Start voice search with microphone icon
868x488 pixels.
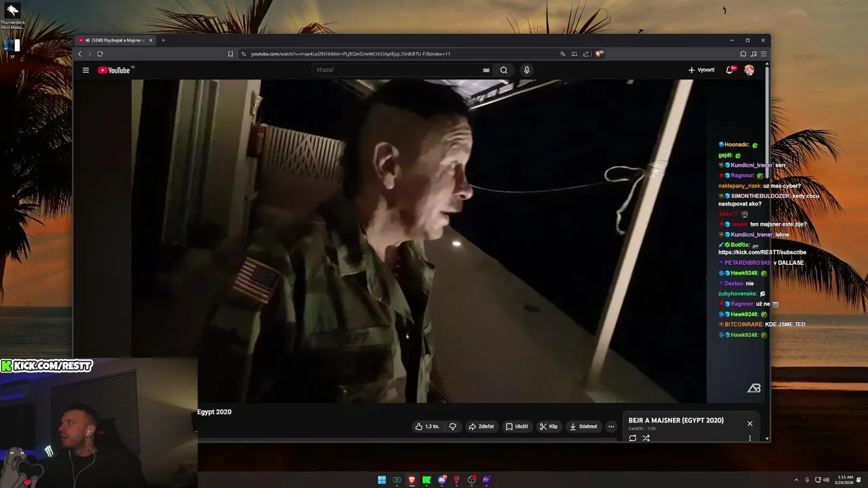(526, 70)
